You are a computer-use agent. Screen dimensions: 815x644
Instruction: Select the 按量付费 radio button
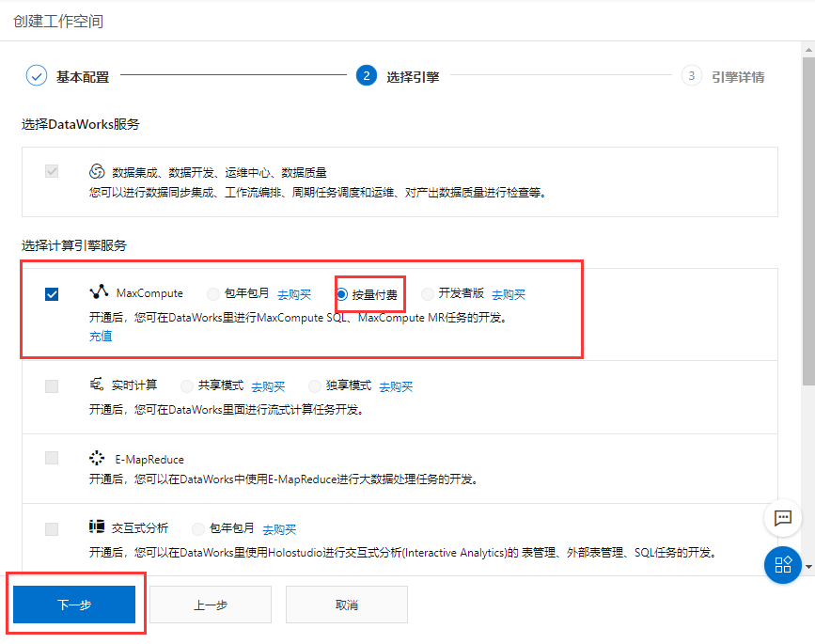coord(341,294)
